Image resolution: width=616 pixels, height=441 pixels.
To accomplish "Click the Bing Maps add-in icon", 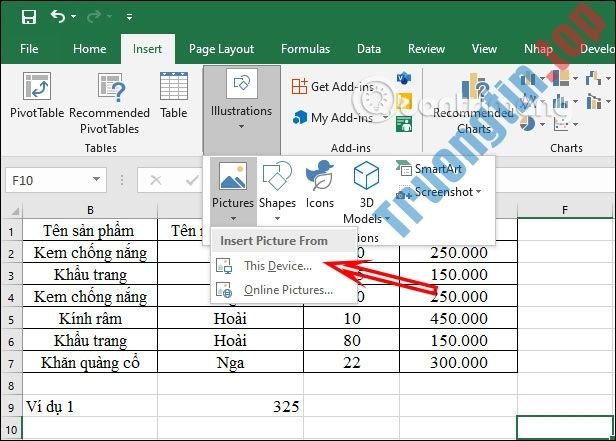I will [404, 102].
